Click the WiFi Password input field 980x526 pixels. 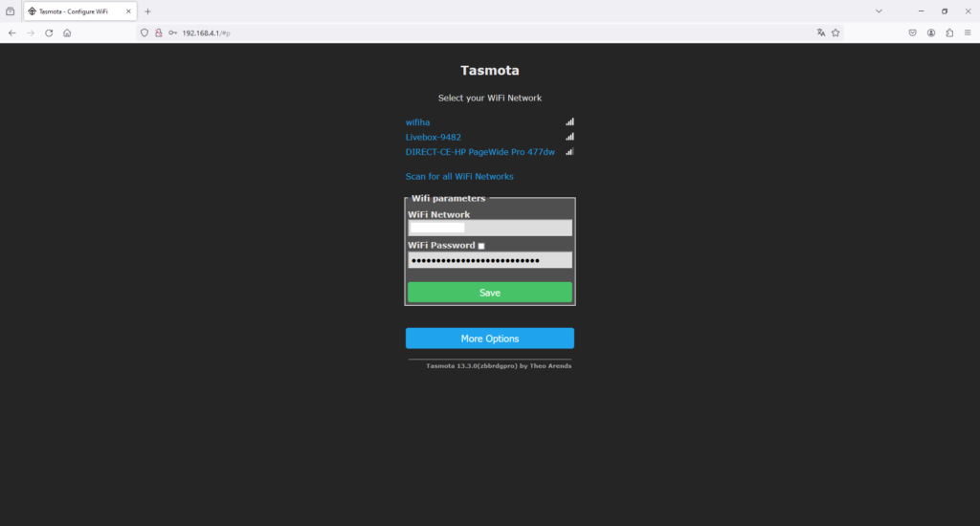[490, 260]
